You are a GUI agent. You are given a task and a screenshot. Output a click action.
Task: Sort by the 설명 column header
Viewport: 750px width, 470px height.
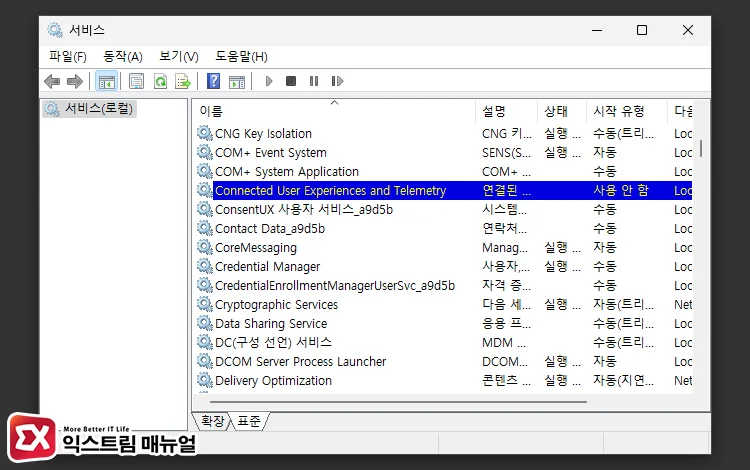(x=507, y=111)
